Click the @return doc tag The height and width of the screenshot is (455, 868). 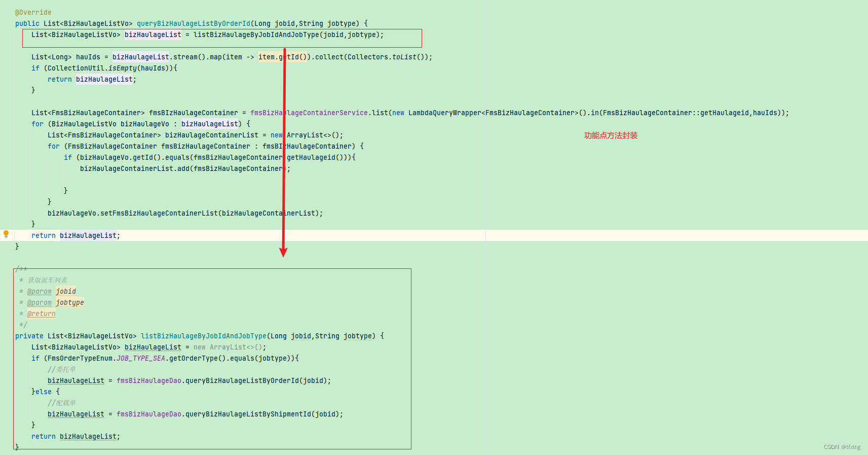coord(42,313)
